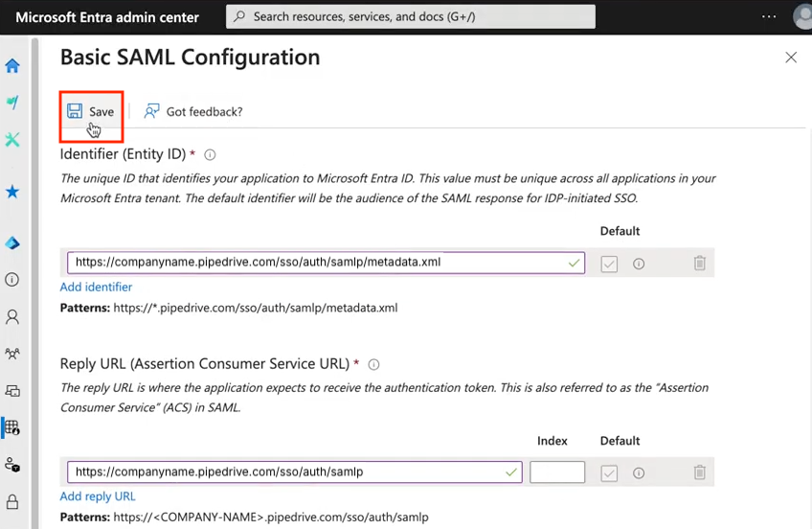Go to Home in left sidebar
812x529 pixels.
click(x=12, y=66)
